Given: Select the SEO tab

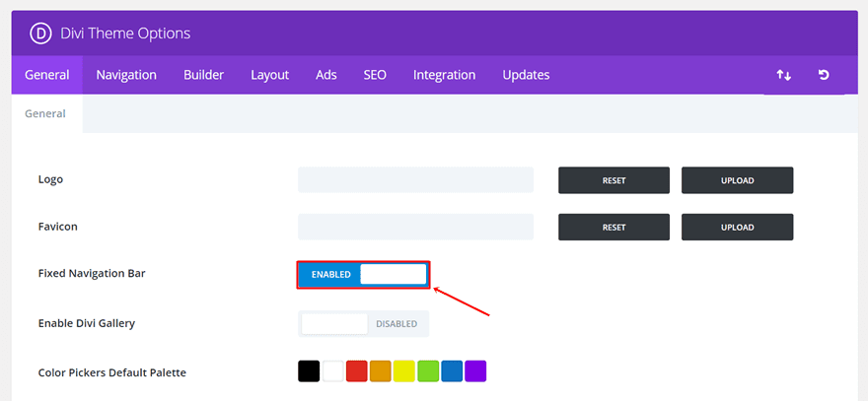Looking at the screenshot, I should 375,75.
